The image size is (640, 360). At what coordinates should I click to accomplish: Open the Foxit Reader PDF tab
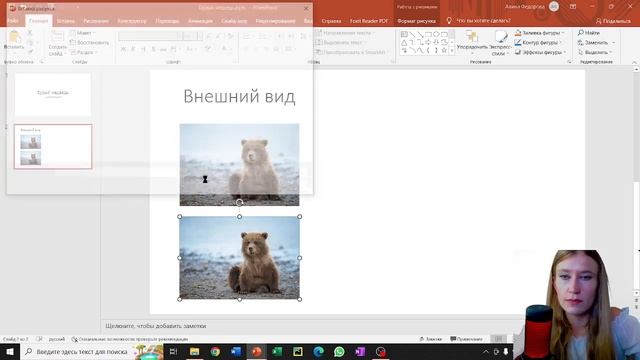point(369,21)
